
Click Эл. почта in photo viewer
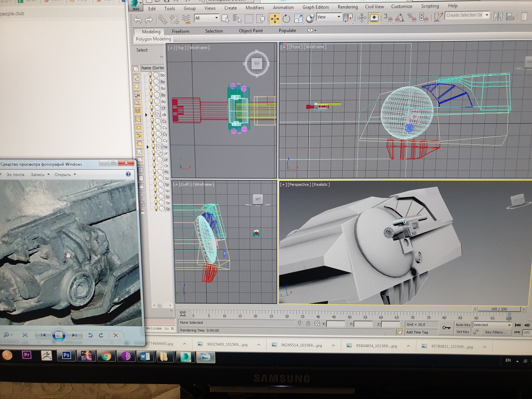pyautogui.click(x=15, y=175)
